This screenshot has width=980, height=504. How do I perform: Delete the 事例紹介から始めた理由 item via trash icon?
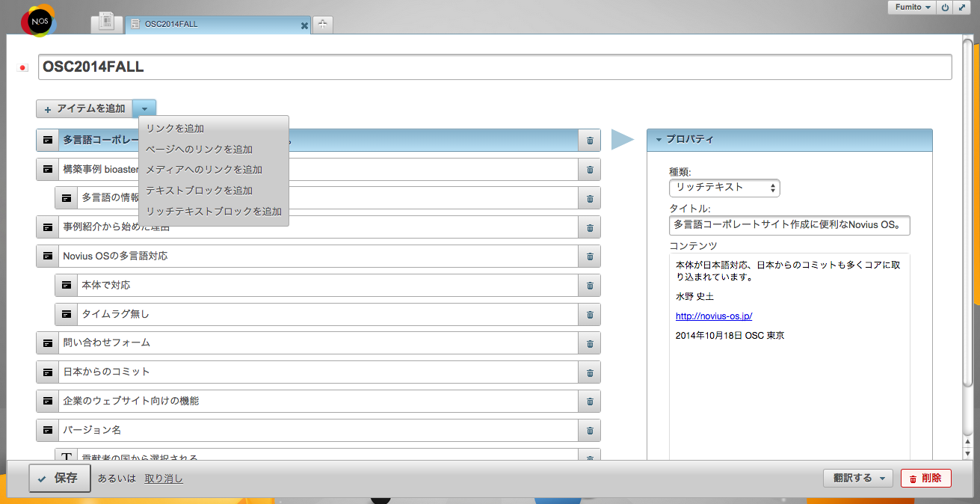pos(590,227)
